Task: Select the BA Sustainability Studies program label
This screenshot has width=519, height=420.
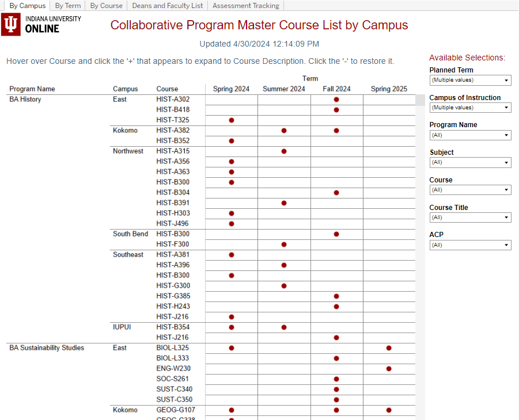Action: [47, 348]
